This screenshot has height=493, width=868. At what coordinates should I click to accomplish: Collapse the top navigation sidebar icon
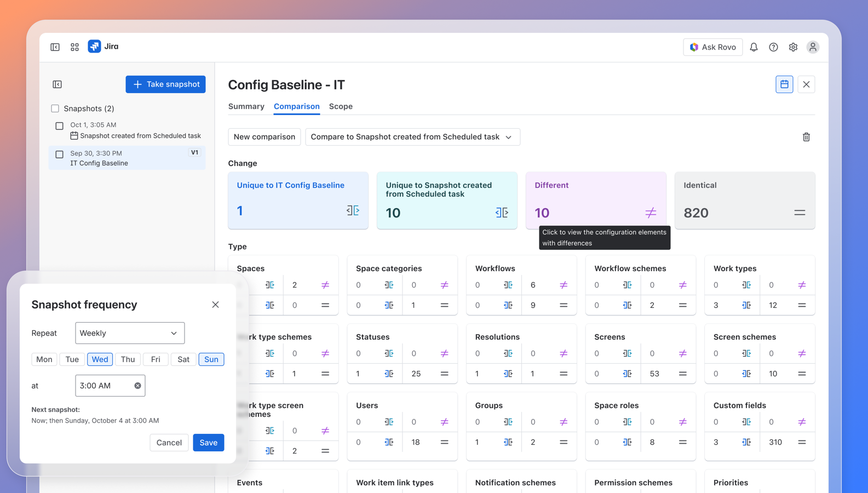click(55, 47)
